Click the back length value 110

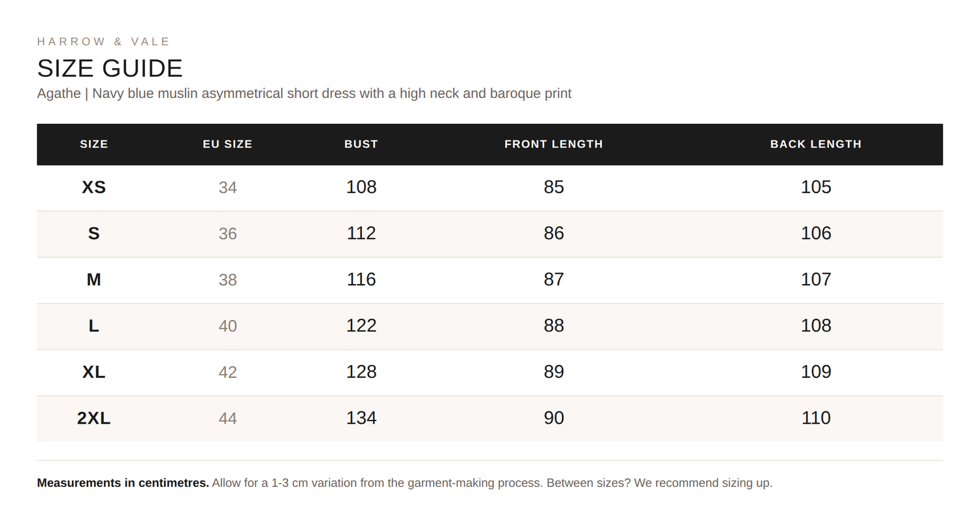click(x=816, y=418)
